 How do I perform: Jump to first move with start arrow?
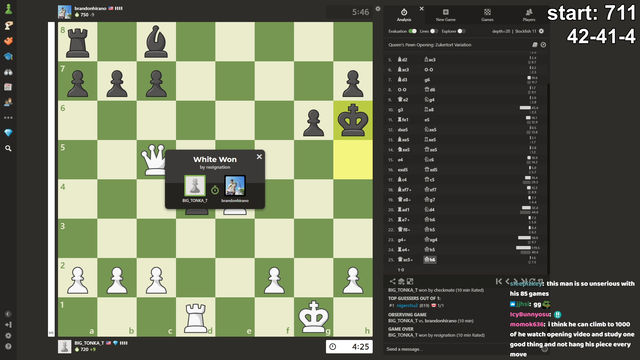[x=499, y=281]
